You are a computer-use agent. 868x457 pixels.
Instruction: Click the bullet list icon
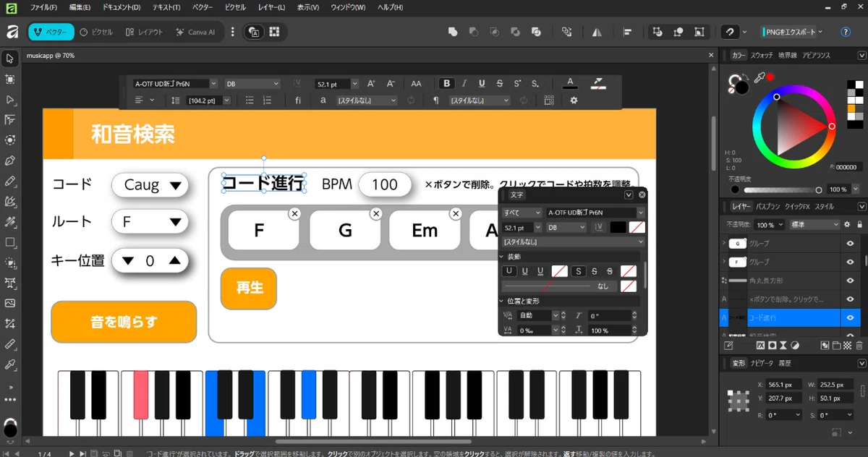[x=250, y=101]
